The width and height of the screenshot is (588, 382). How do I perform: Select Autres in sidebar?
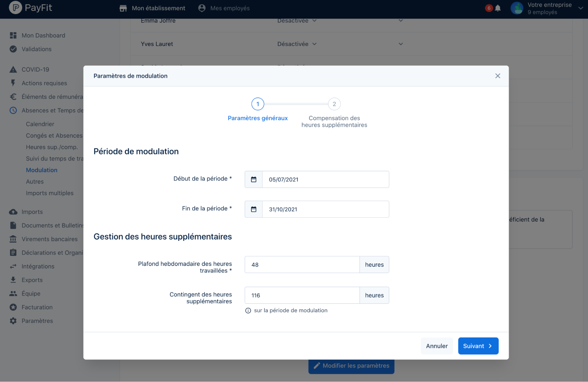(x=35, y=181)
